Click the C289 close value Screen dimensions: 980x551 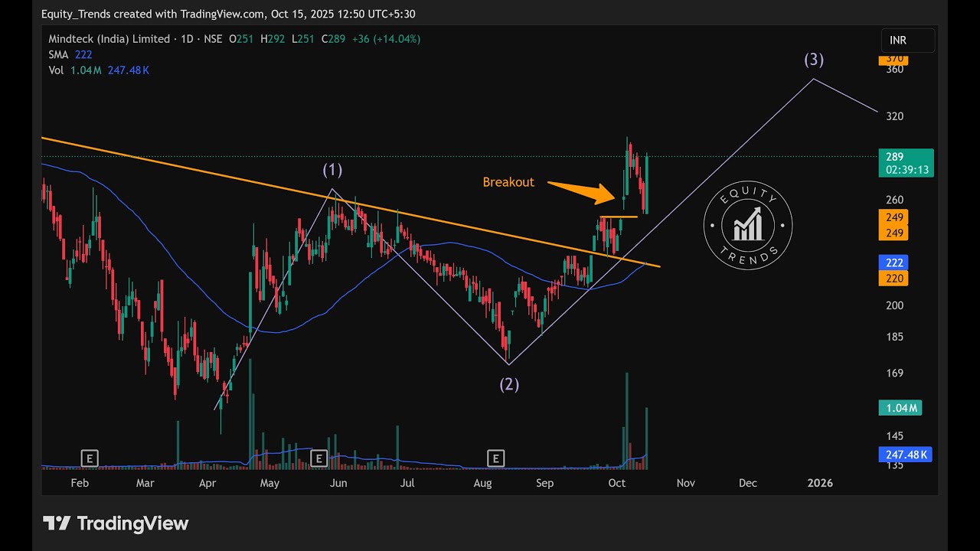coord(334,39)
